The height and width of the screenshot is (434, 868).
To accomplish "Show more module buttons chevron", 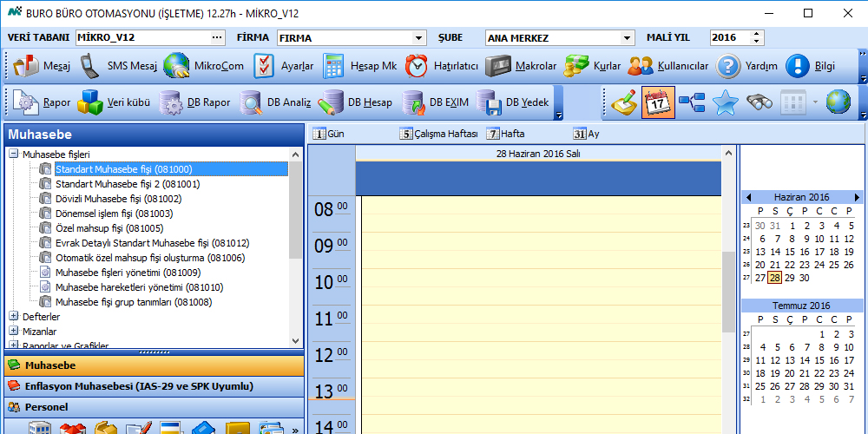I will pyautogui.click(x=294, y=430).
